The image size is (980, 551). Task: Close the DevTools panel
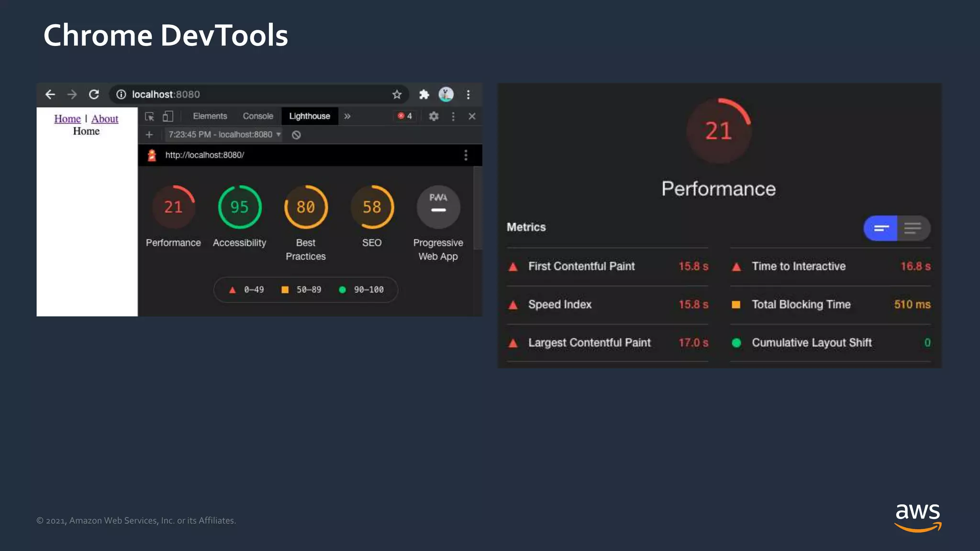(472, 116)
